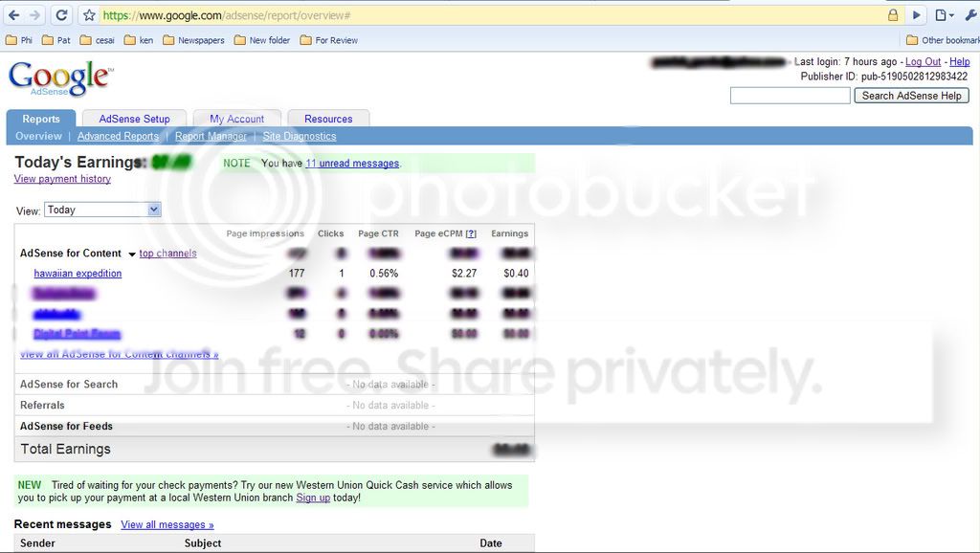Click inside the AdSense Help search field
Screen dimensions: 980x553
coord(790,96)
